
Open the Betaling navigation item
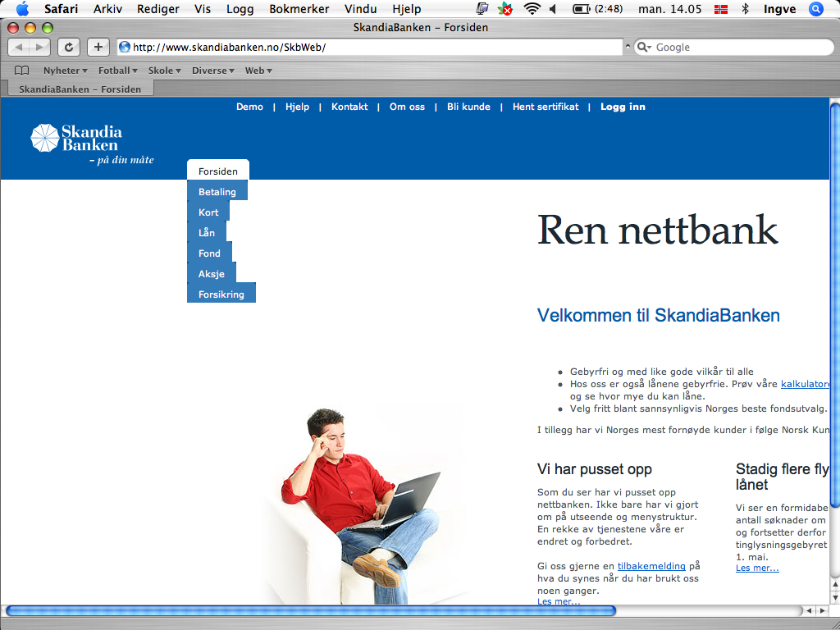217,191
